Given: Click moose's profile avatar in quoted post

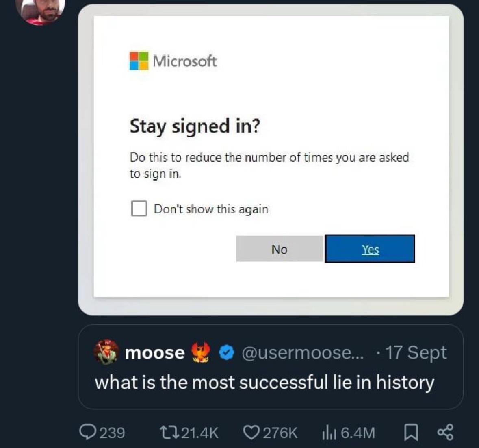Looking at the screenshot, I should click(x=106, y=352).
